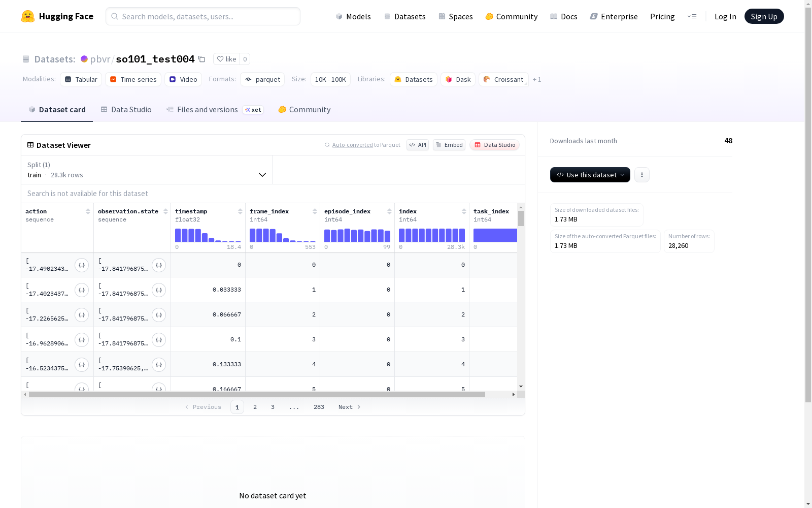The image size is (812, 508).
Task: Open the Use this dataset dropdown
Action: point(590,175)
